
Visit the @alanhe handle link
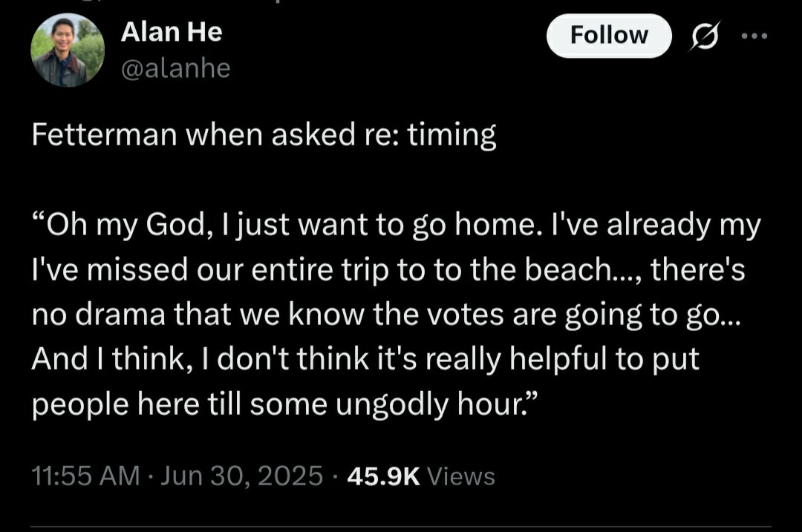tap(175, 68)
